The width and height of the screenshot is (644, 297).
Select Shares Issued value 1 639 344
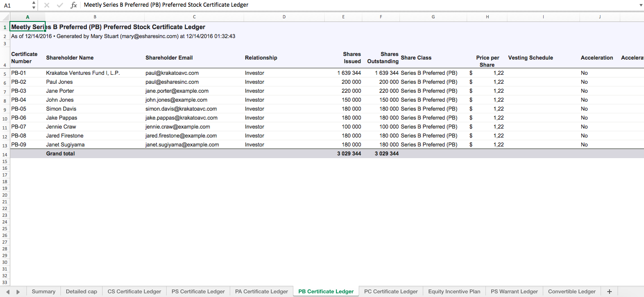[343, 73]
